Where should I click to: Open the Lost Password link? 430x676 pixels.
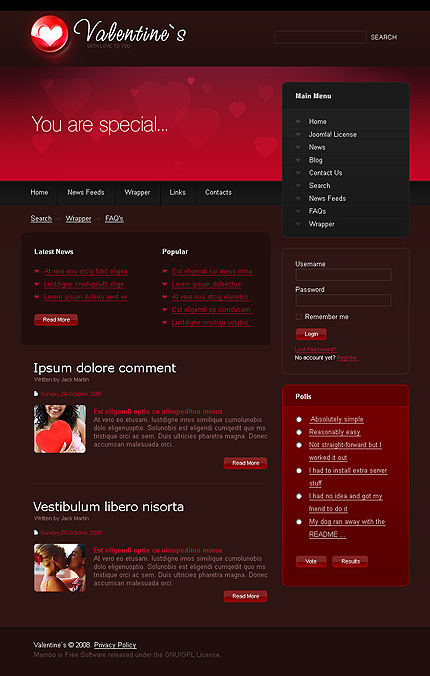[315, 349]
